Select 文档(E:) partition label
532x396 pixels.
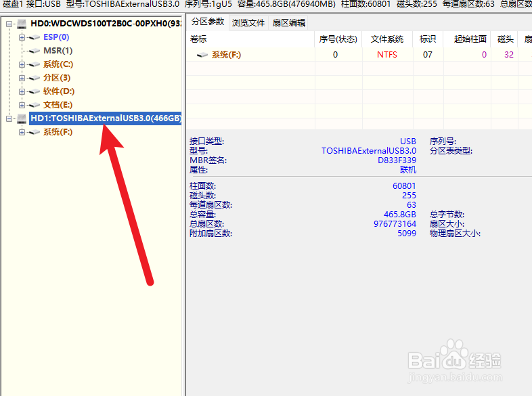point(58,105)
